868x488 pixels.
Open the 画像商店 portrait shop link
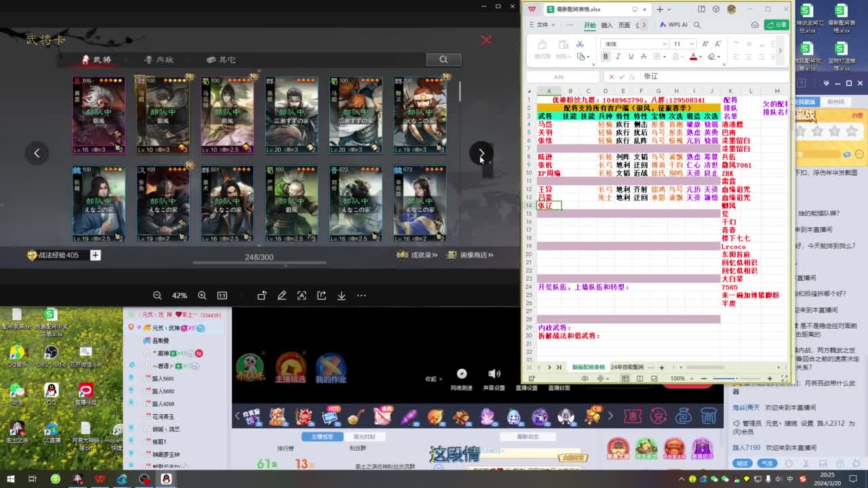tap(470, 255)
